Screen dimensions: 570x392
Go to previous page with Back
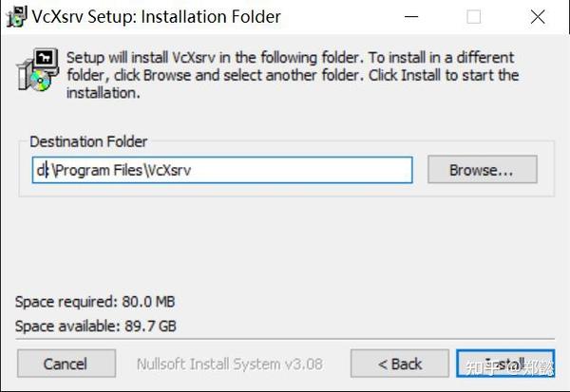point(400,364)
